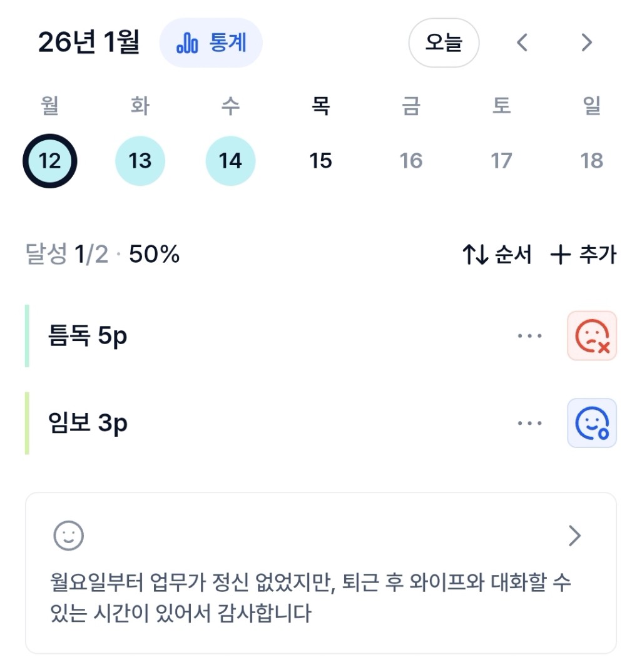Go to previous week arrow
Screen dimensions: 642x672
pos(522,43)
